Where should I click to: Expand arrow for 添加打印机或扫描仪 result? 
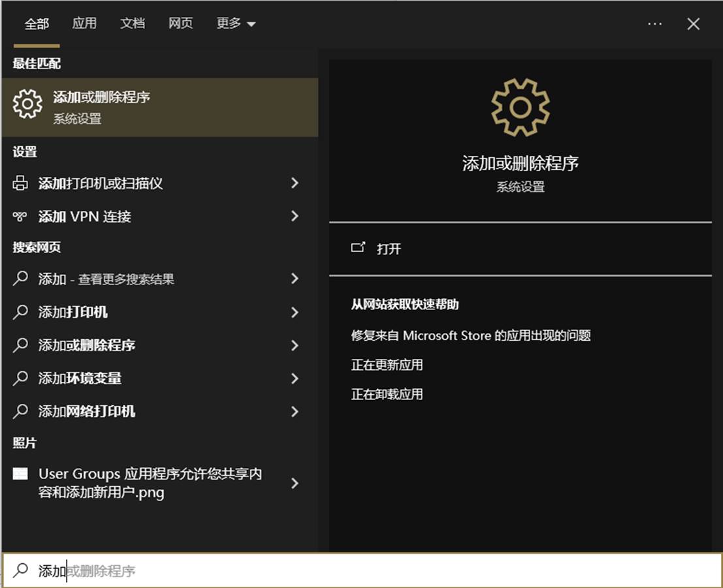click(x=295, y=183)
